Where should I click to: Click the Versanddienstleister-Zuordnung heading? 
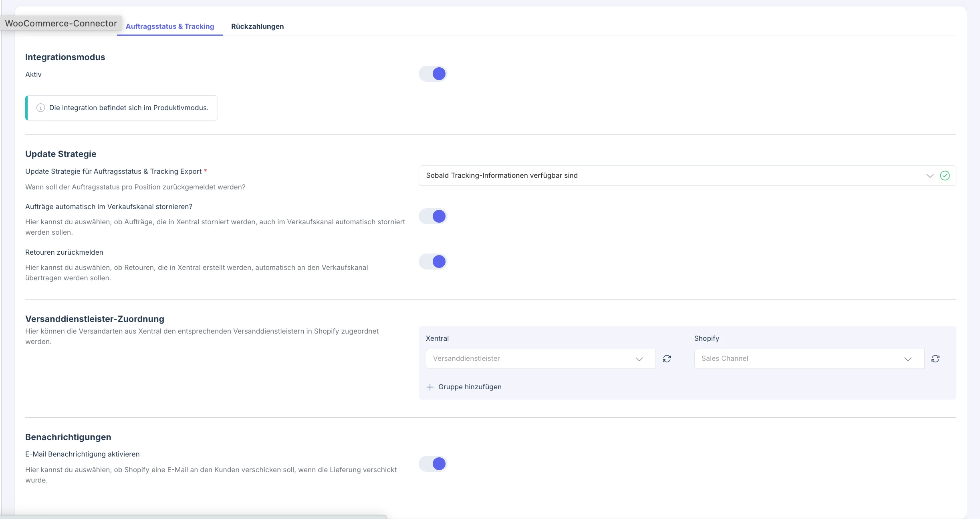95,319
